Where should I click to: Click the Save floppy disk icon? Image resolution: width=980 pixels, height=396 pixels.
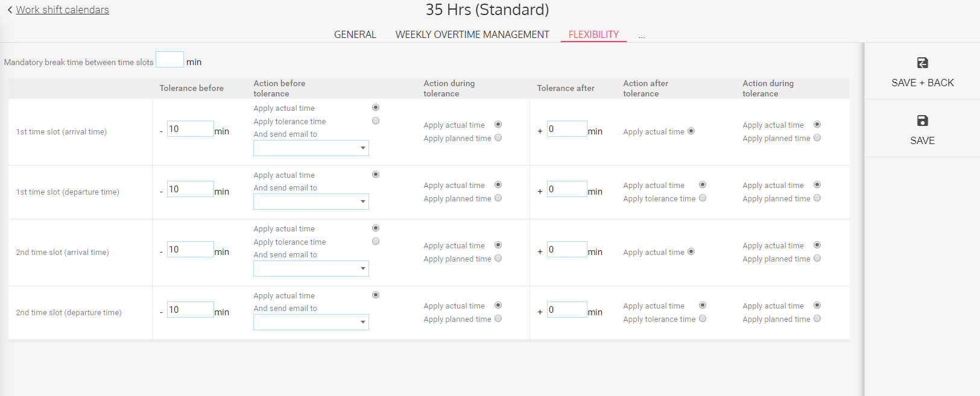(x=922, y=121)
